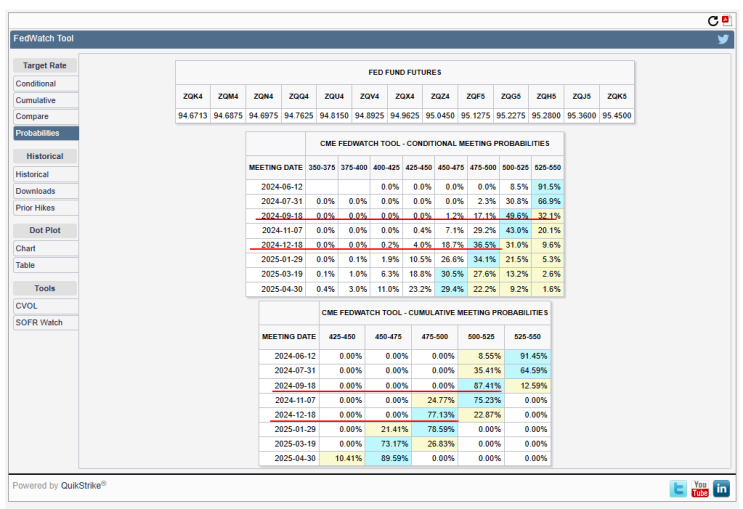Click the 34.1% conditional probability cell
Screen dimensions: 743x509
[483, 260]
